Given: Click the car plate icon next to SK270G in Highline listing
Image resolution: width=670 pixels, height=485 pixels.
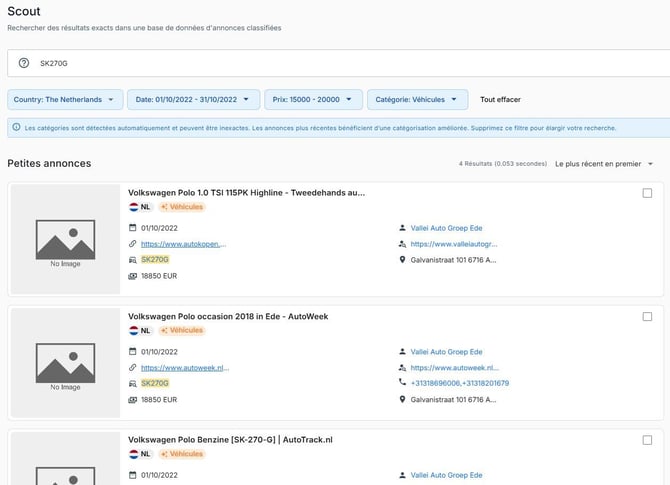Looking at the screenshot, I should (133, 260).
